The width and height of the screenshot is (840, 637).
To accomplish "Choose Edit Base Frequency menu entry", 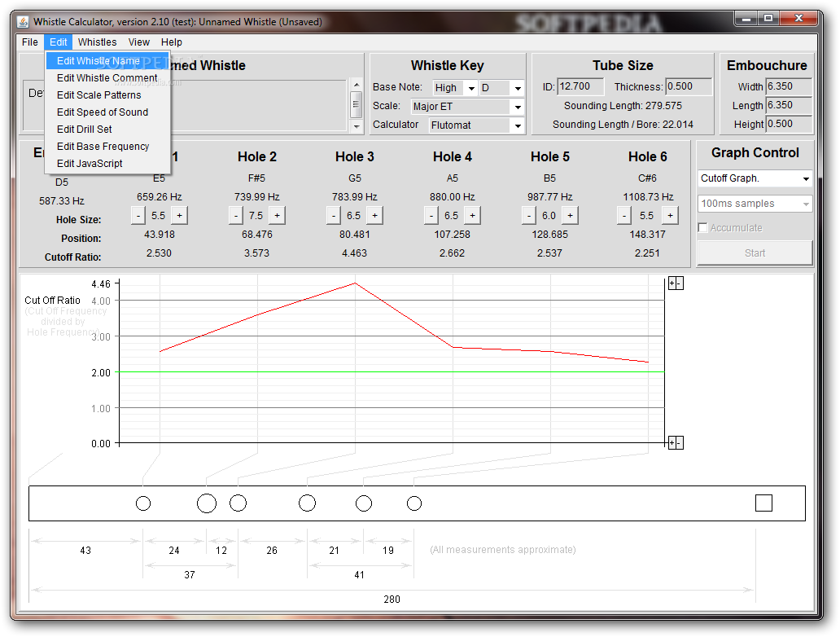I will (107, 147).
